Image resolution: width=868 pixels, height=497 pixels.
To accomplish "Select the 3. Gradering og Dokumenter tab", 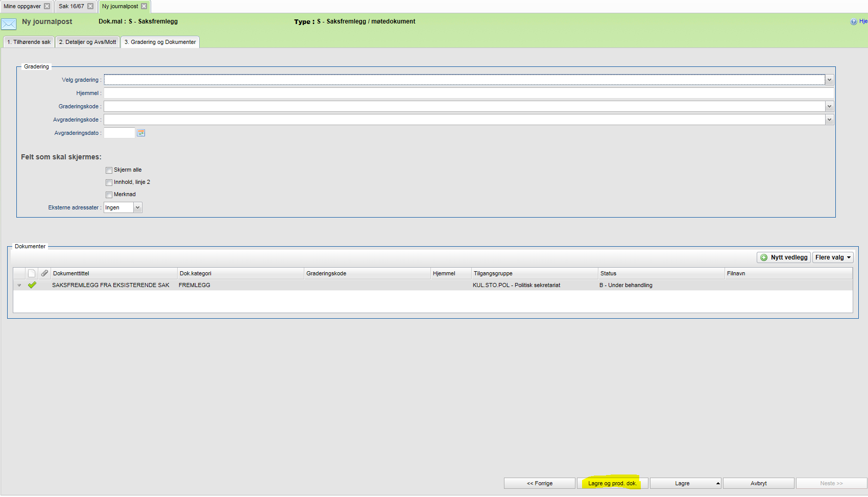I will tap(160, 42).
